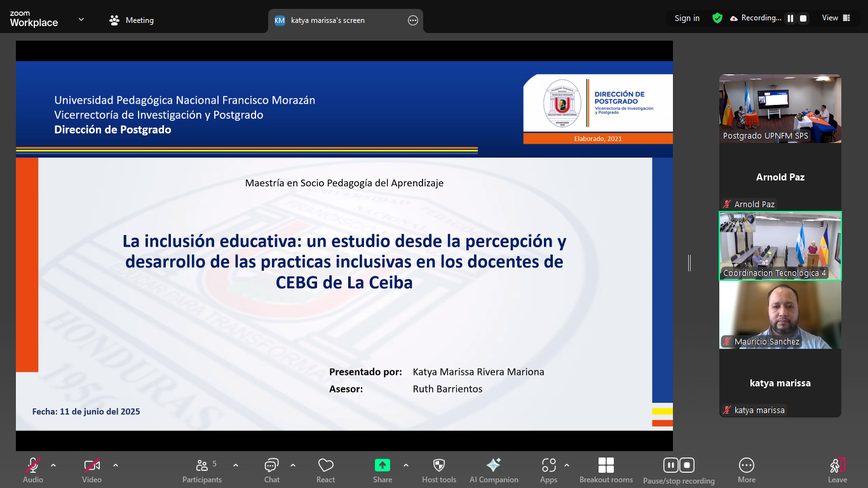Click the Sign in button

pos(687,18)
